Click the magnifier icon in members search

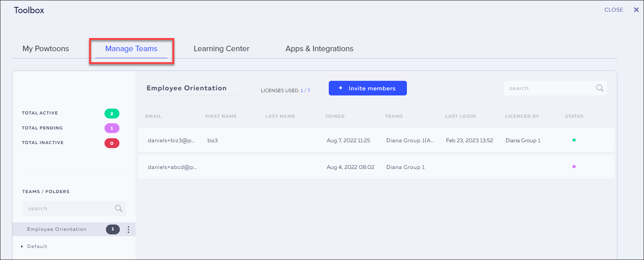coord(599,88)
